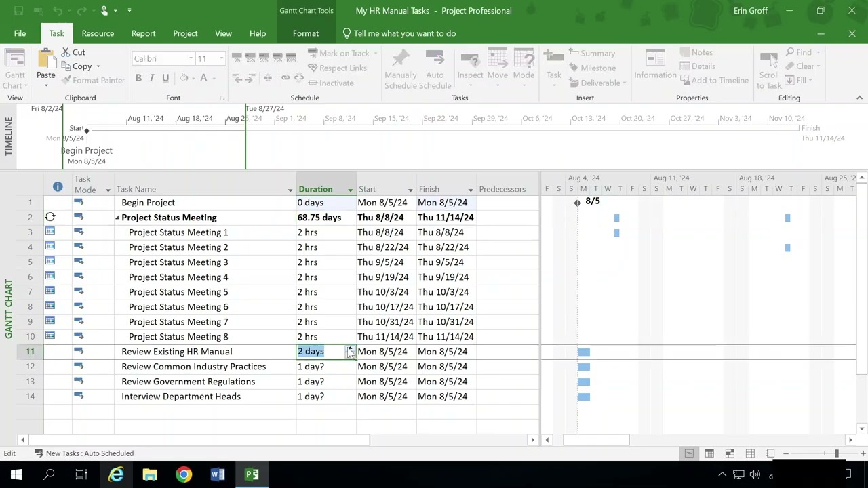The image size is (868, 488).
Task: Click the zoom out minus button
Action: (786, 453)
